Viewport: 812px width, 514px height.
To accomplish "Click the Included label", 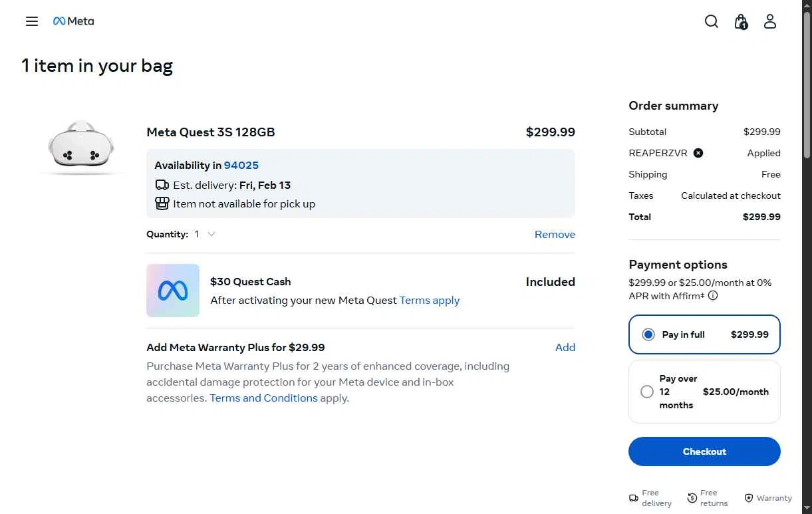I will (551, 281).
